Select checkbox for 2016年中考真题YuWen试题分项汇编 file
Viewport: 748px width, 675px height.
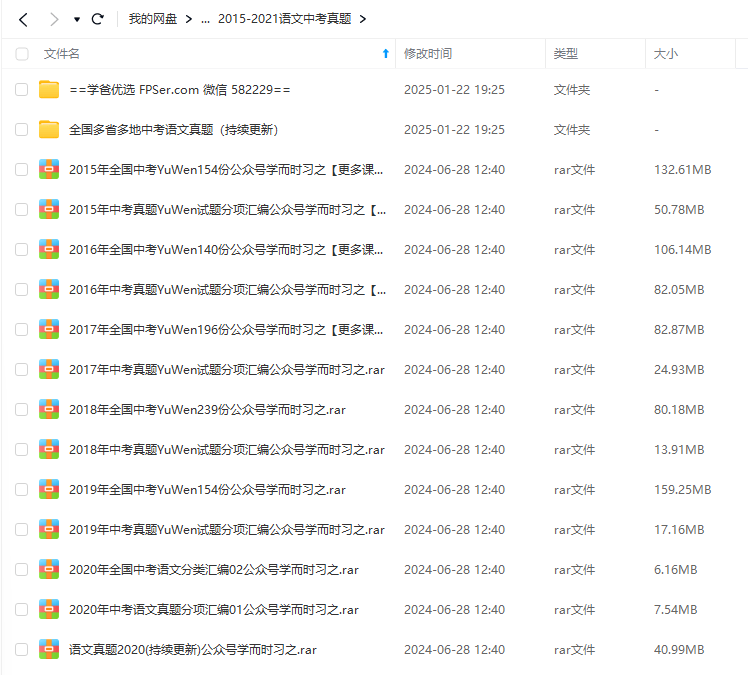tap(21, 290)
